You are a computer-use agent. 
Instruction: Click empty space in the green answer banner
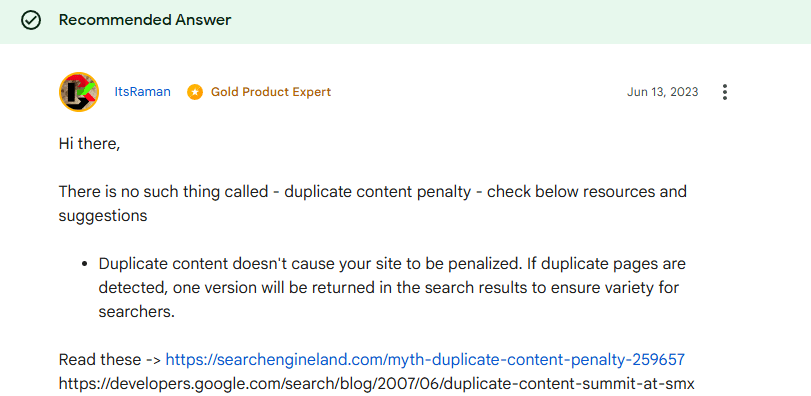coord(517,21)
